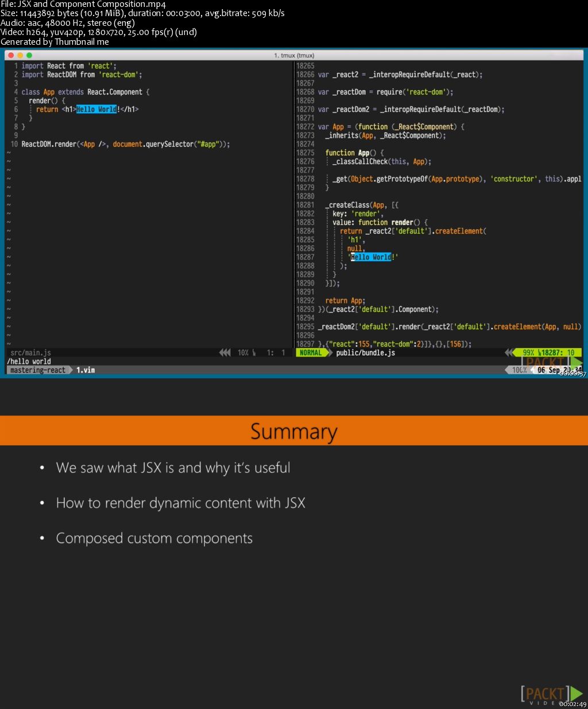
Task: Click line 18297 with '"react":155'
Action: [x=394, y=344]
